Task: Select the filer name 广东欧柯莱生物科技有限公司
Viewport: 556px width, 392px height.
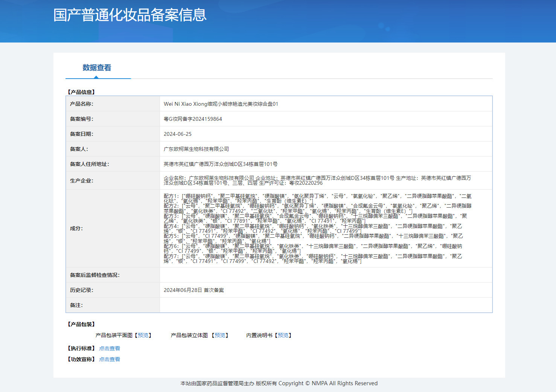Action: pos(196,149)
